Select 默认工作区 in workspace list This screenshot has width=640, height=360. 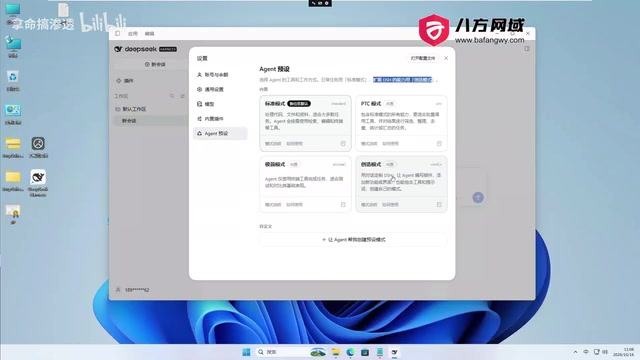click(x=131, y=109)
